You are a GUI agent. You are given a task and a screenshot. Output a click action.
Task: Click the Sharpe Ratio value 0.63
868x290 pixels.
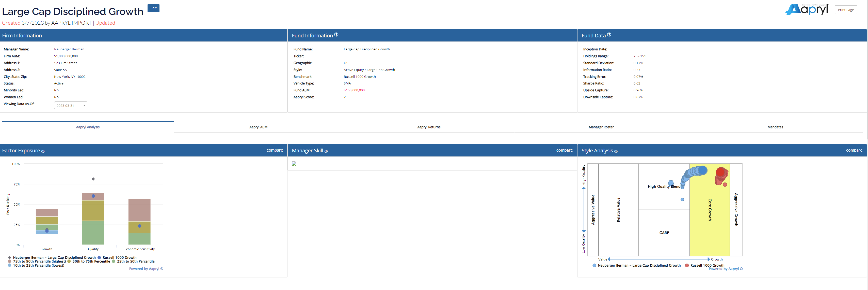[637, 83]
